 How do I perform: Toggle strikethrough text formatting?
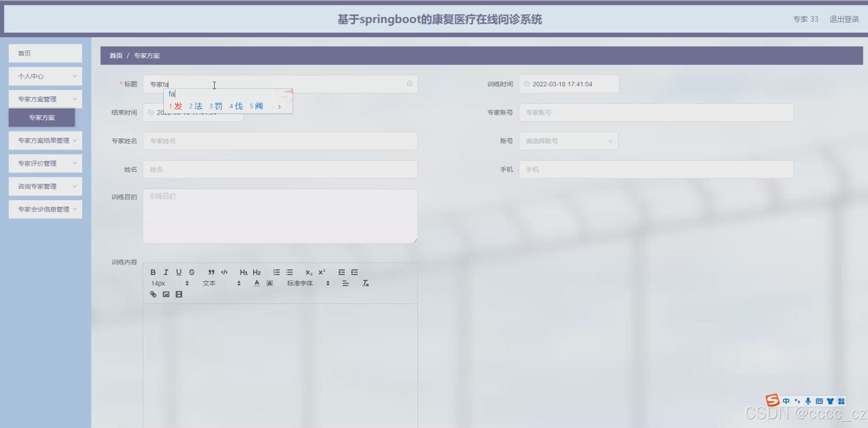(x=192, y=272)
